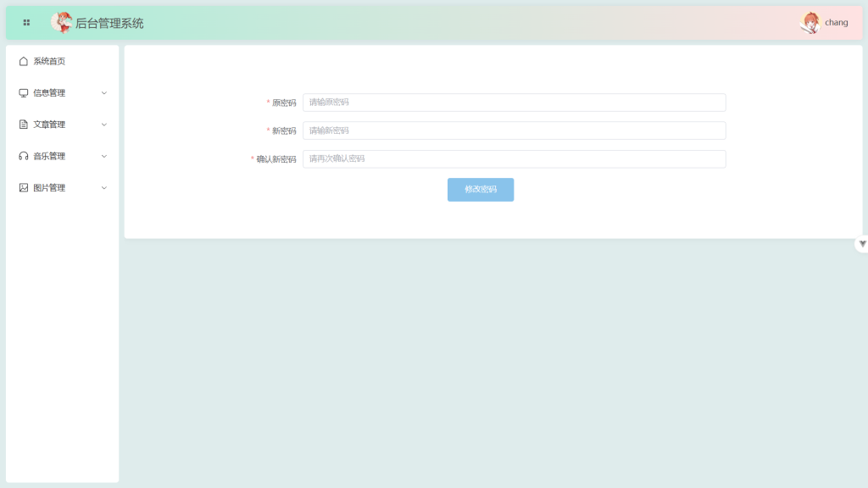868x488 pixels.
Task: Expand the 信息管理 submenu chevron
Action: pyautogui.click(x=104, y=93)
